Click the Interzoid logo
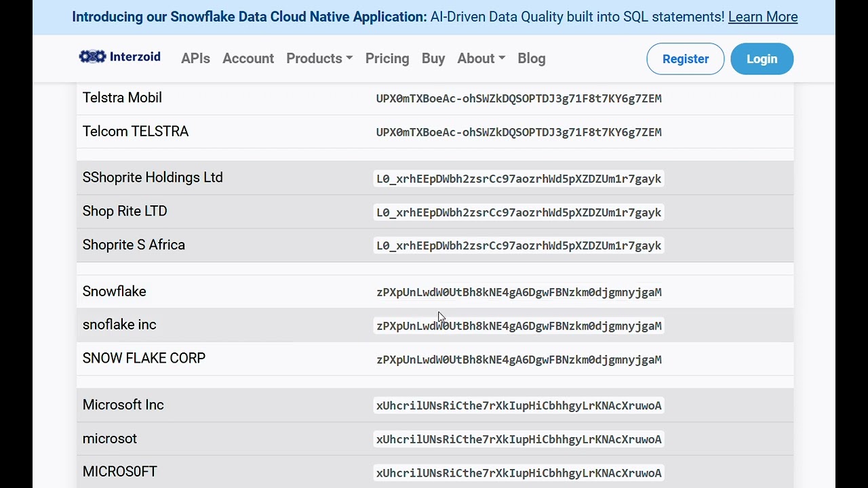868x488 pixels. [120, 57]
